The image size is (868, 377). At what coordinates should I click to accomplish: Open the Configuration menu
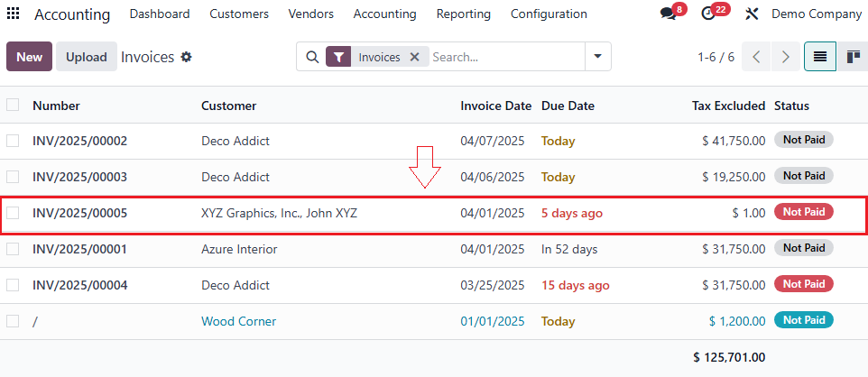(549, 14)
